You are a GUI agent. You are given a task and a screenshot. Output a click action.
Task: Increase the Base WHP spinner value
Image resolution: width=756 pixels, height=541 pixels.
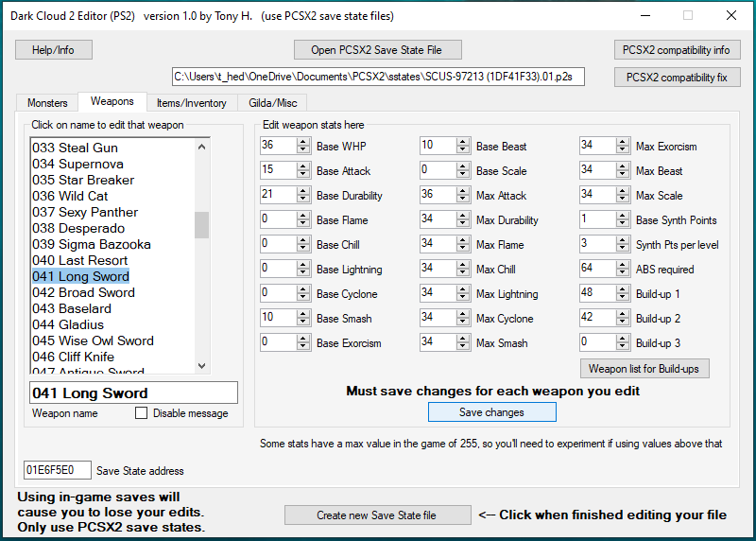pyautogui.click(x=302, y=142)
